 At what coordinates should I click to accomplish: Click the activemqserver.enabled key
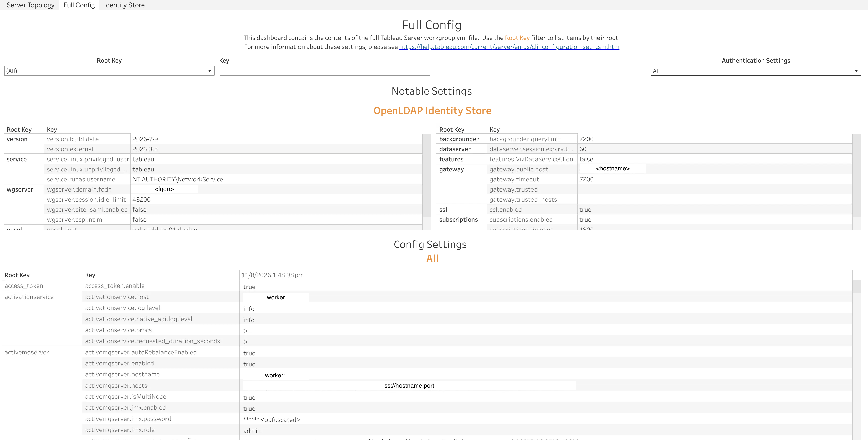pyautogui.click(x=120, y=363)
